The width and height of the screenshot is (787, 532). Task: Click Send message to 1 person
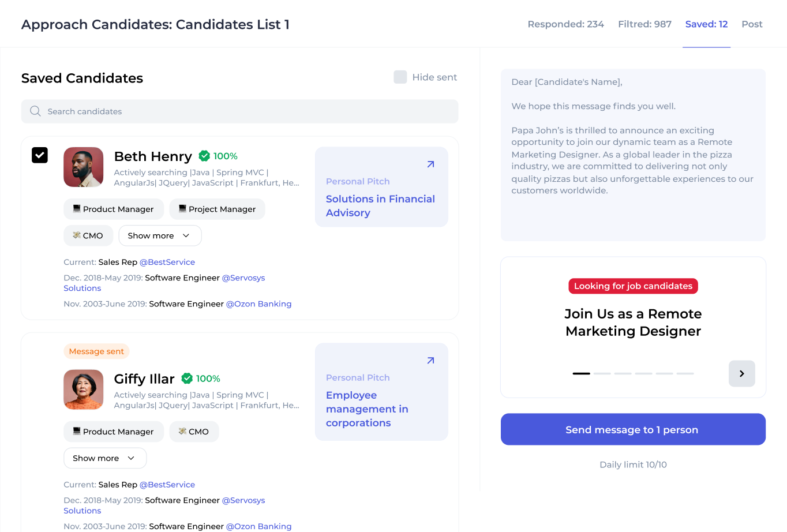tap(633, 429)
